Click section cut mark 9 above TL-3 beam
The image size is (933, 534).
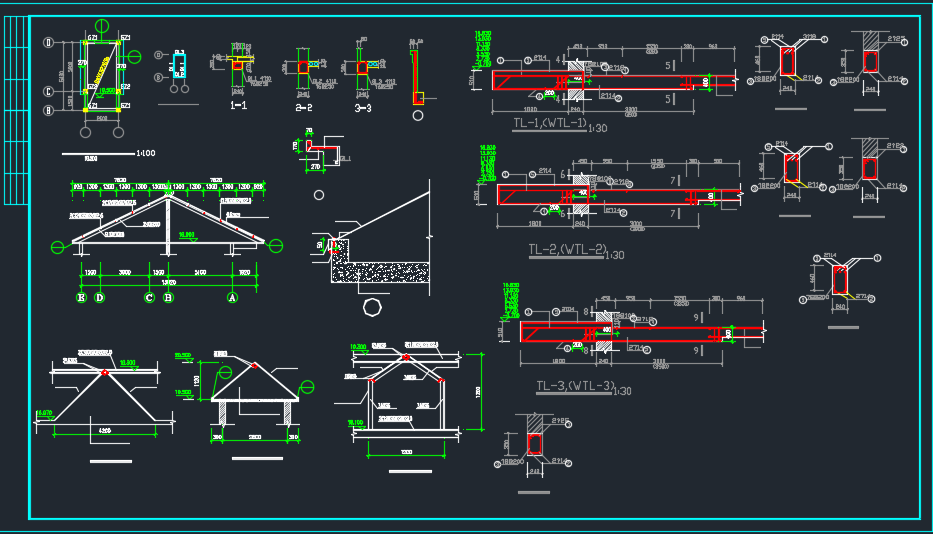point(697,318)
